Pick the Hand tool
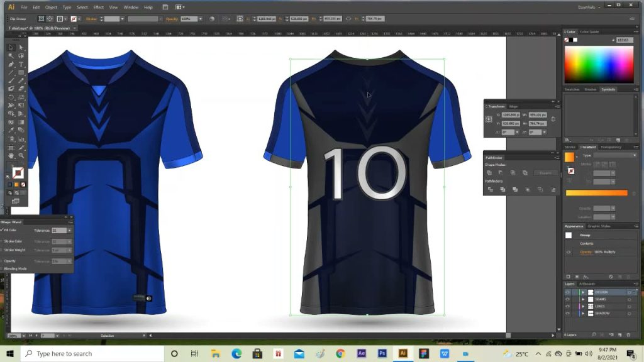Viewport: 644px width, 362px height. [x=11, y=156]
